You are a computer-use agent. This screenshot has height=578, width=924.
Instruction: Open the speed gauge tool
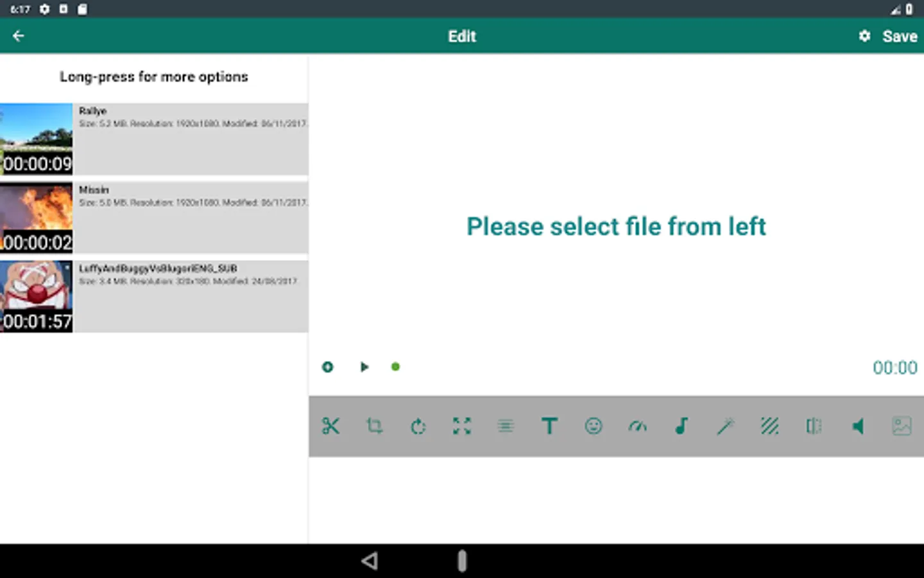[637, 426]
